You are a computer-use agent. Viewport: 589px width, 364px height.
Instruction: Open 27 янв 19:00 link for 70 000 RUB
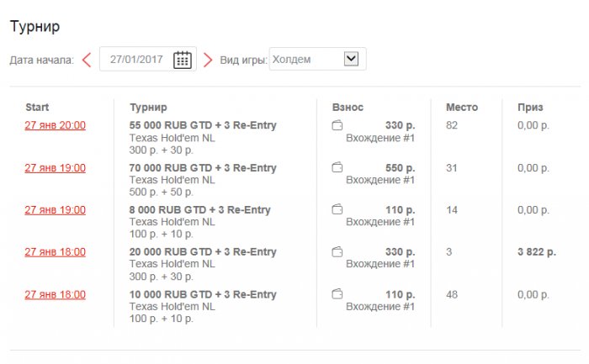pos(55,168)
